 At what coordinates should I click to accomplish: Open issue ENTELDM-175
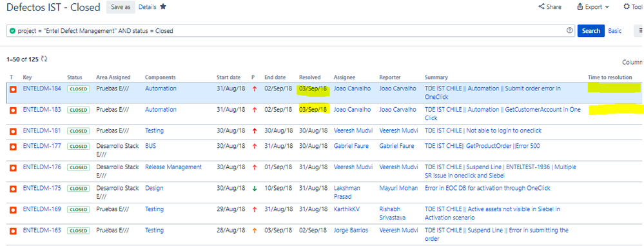click(x=42, y=188)
